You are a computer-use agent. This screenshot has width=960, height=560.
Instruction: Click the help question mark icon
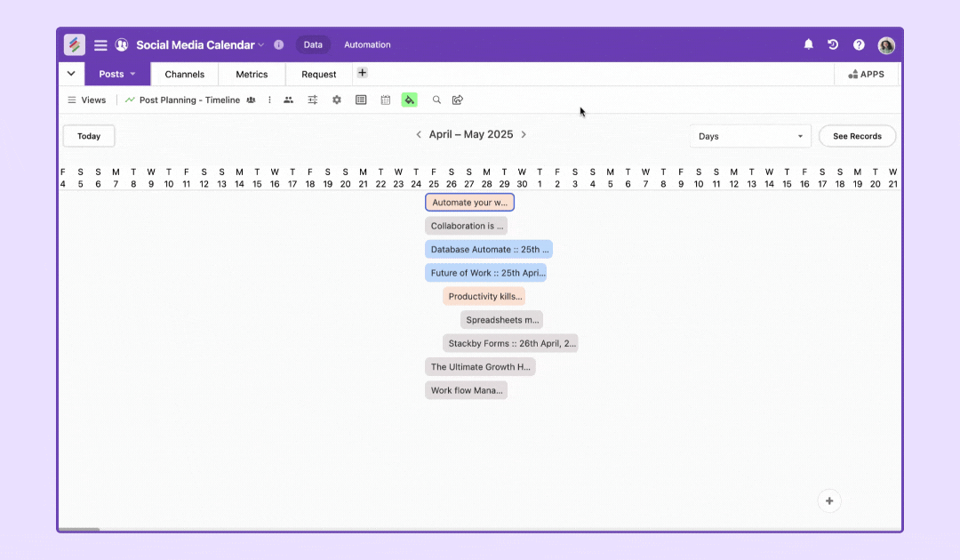pos(859,44)
